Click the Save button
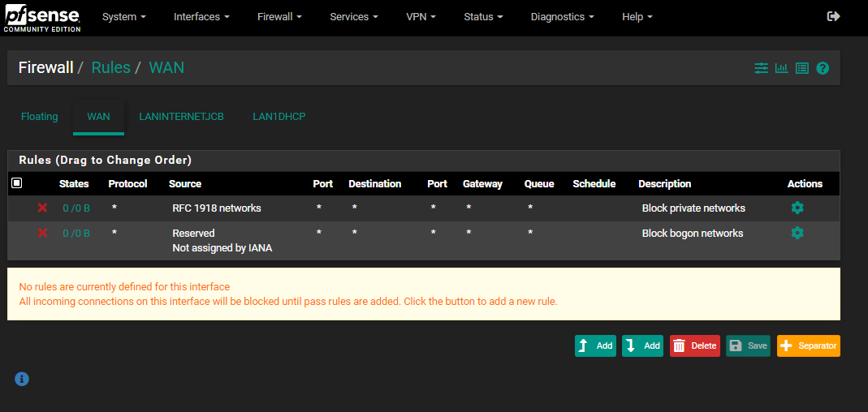Screen dimensions: 868x412 748,345
